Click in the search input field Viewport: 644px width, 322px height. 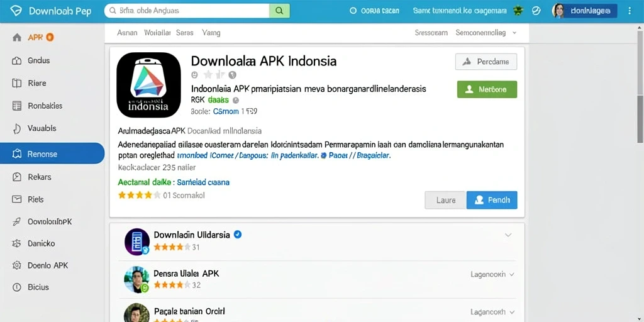(187, 11)
